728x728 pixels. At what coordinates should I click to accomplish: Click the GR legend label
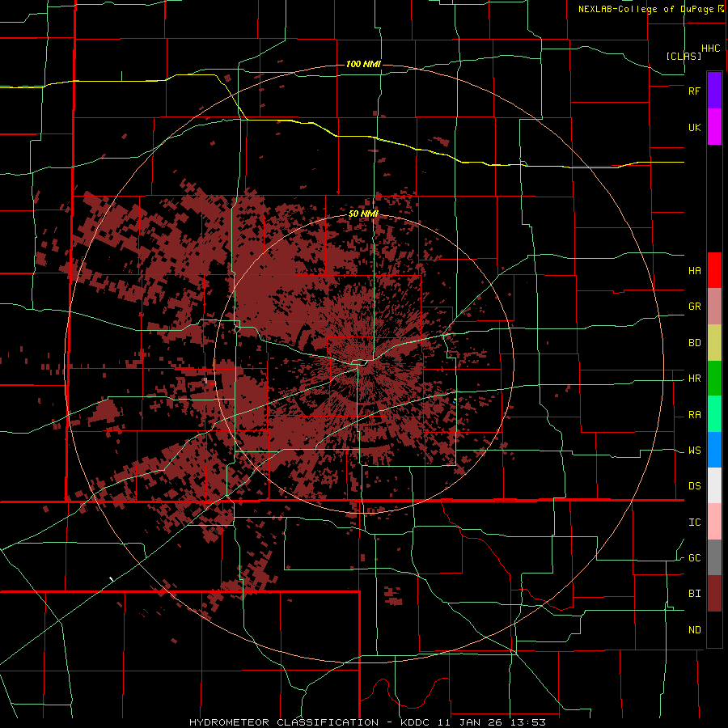tap(694, 306)
